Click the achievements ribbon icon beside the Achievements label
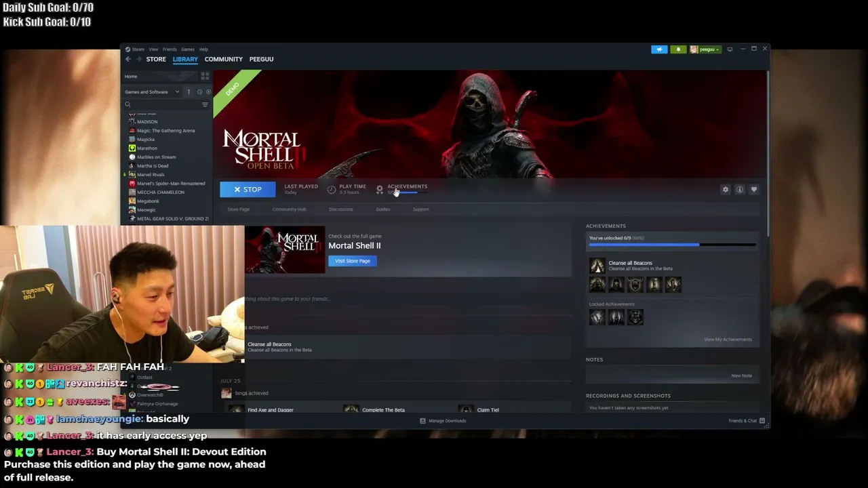 tap(380, 189)
